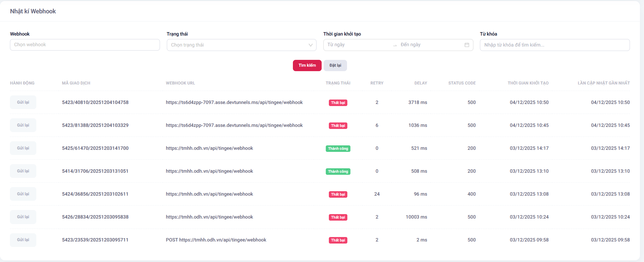Click 'Thất bại' badge in the first row

(338, 103)
